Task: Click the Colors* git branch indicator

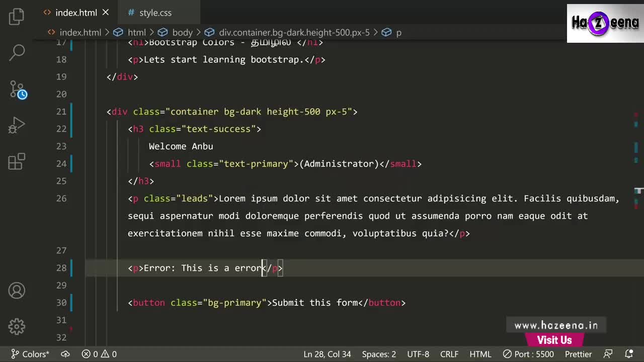Action: [30, 354]
